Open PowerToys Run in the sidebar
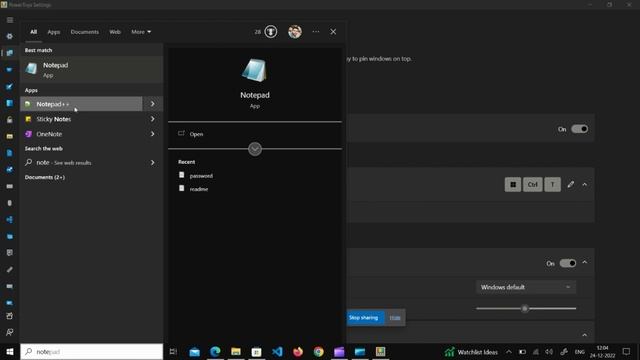Viewport: 640px width, 360px height. coord(10,236)
